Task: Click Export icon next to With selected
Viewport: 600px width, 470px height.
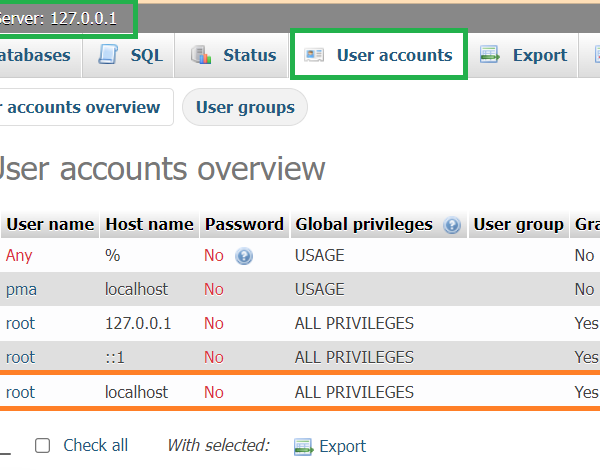Action: tap(303, 446)
